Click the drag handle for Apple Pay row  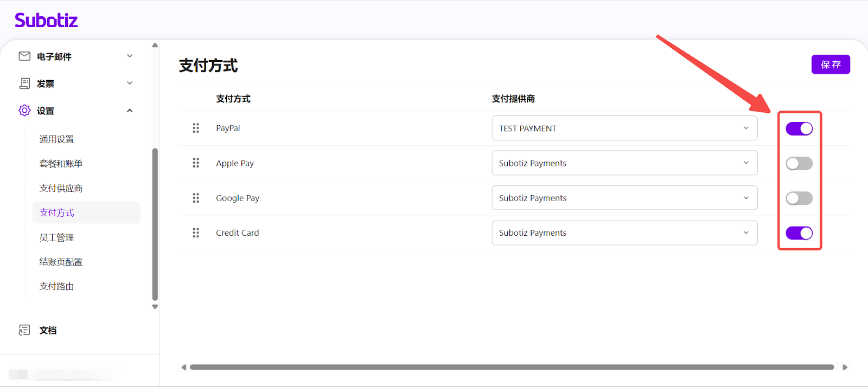pos(196,163)
